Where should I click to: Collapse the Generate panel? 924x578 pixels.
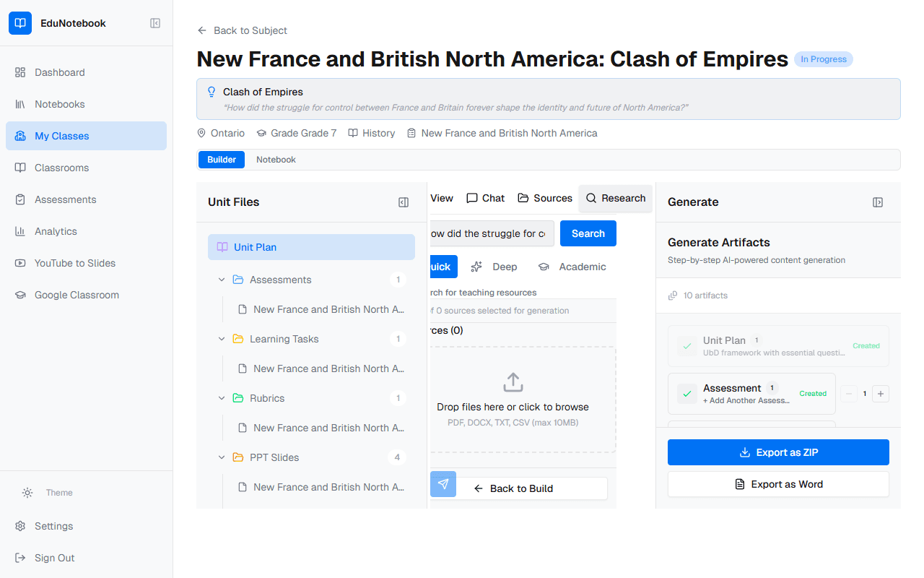[878, 202]
